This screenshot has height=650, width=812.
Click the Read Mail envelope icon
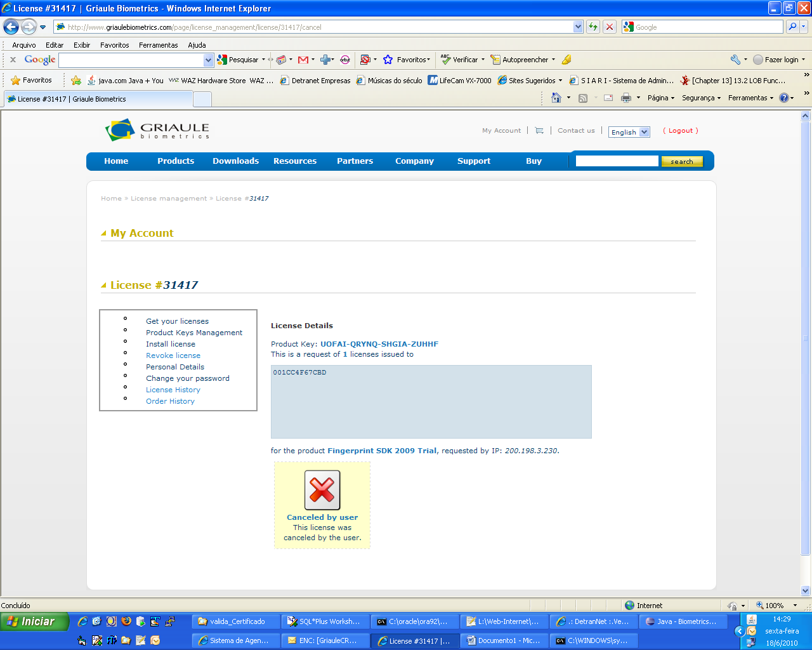[x=608, y=98]
